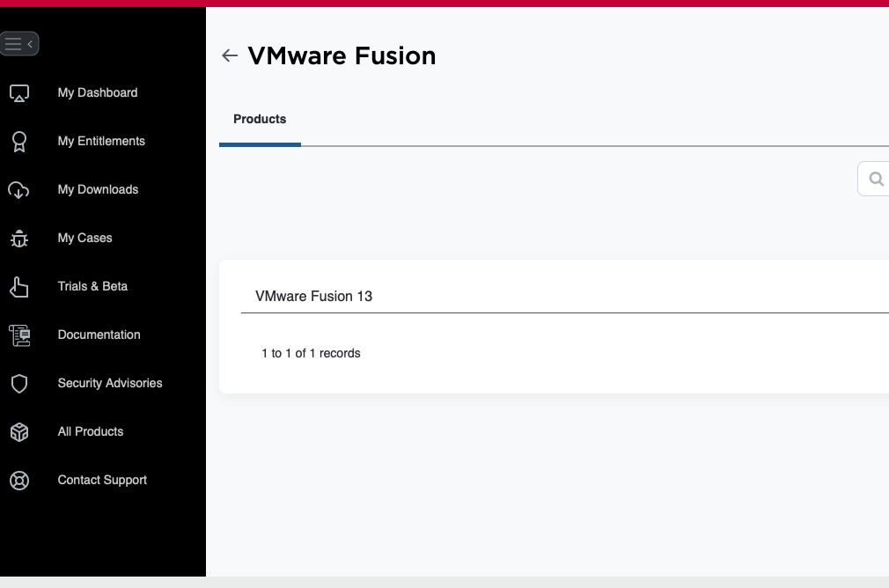Screen dimensions: 889x588
Task: Click the Documentation scroll icon
Action: [19, 335]
